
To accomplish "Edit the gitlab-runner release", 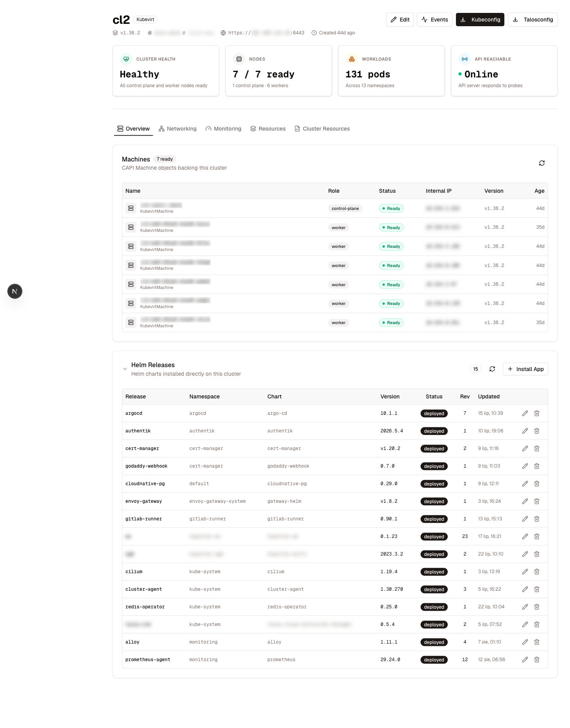I will (x=525, y=519).
